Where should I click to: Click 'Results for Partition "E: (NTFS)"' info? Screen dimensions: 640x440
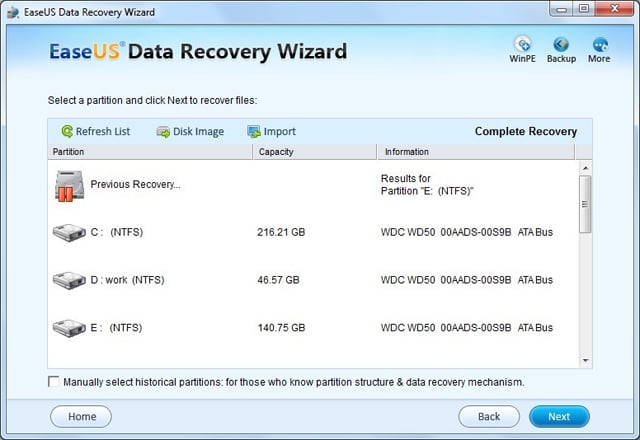427,185
